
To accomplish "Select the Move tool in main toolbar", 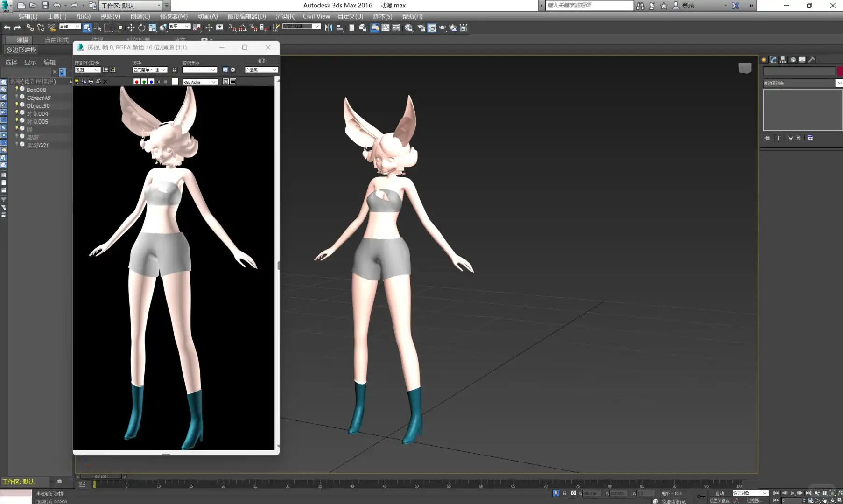I will [x=131, y=28].
